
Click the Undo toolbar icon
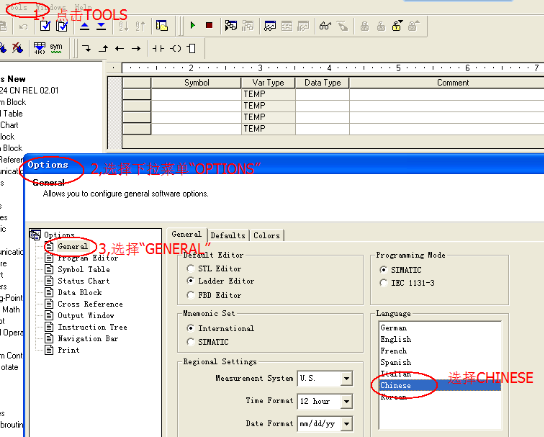23,26
